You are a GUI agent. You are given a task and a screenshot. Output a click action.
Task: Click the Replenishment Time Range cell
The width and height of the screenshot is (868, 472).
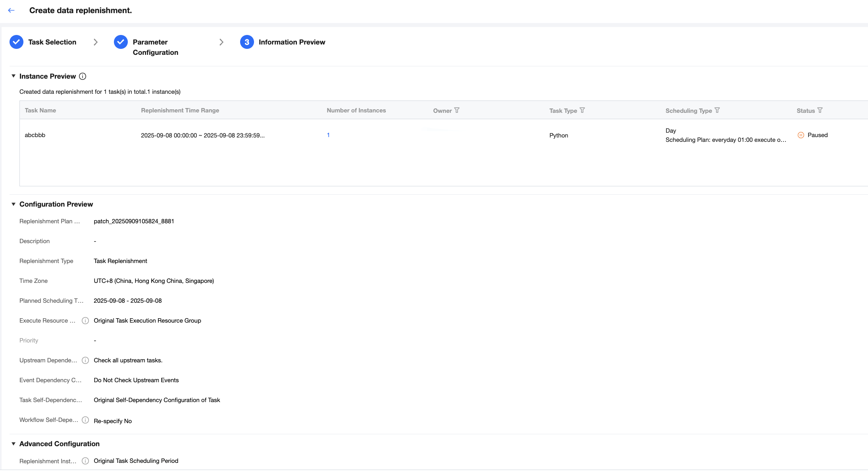point(202,135)
